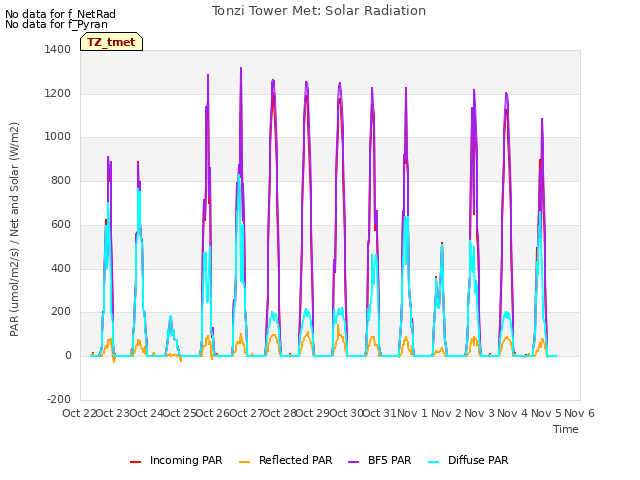Click the 800 y-axis tick label
The image size is (640, 480).
[x=61, y=180]
